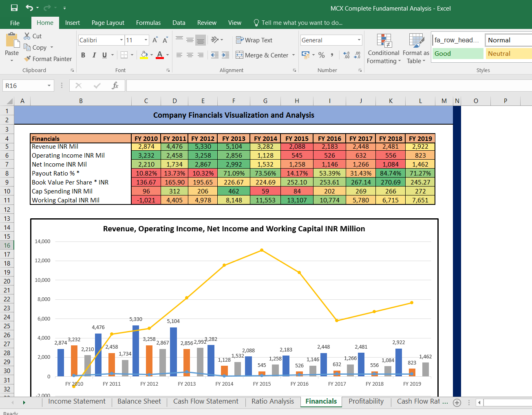Open the font color dropdown arrow

168,55
